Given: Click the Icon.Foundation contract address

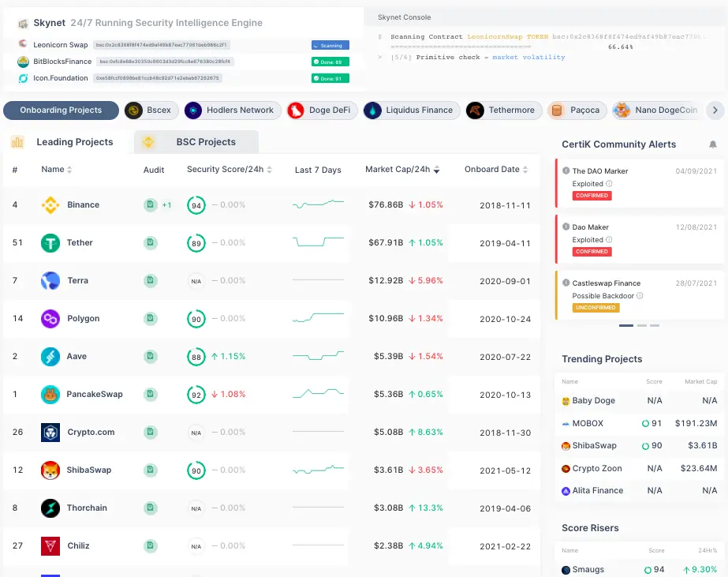Looking at the screenshot, I should coord(158,78).
